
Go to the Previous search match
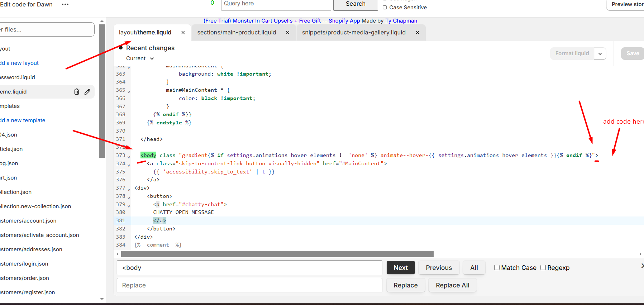pos(439,268)
